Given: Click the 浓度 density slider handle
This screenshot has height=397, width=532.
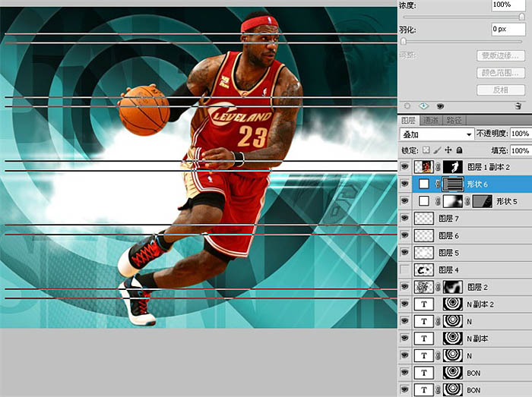Looking at the screenshot, I should point(522,17).
